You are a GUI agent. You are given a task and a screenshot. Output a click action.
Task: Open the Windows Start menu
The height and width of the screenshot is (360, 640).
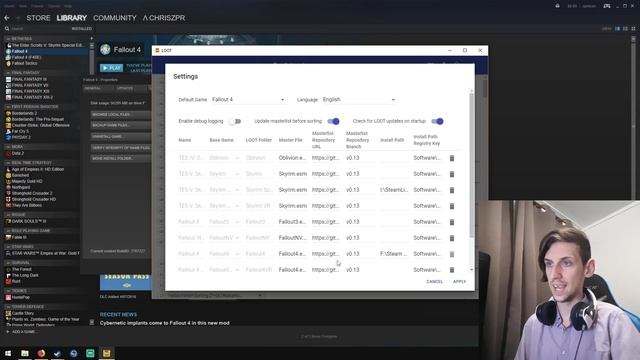click(x=8, y=353)
